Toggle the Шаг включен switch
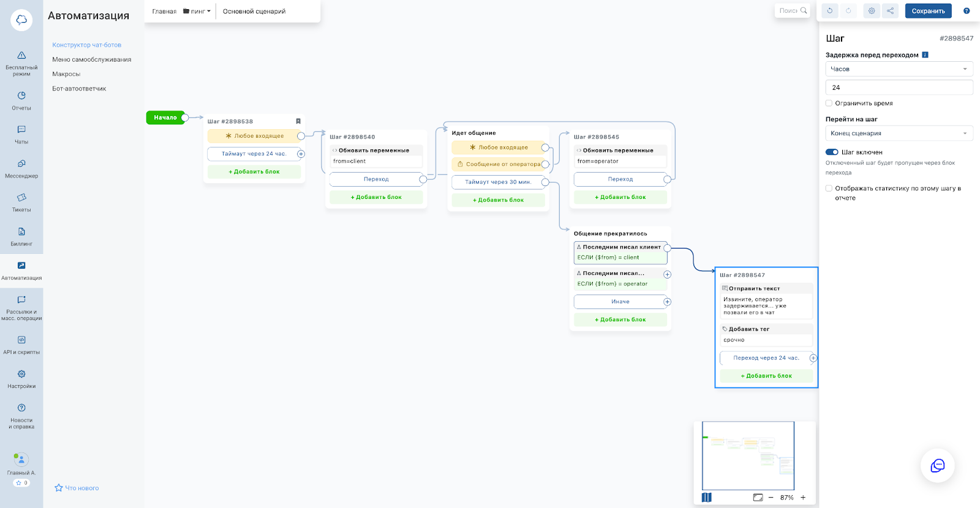The image size is (980, 508). point(832,152)
